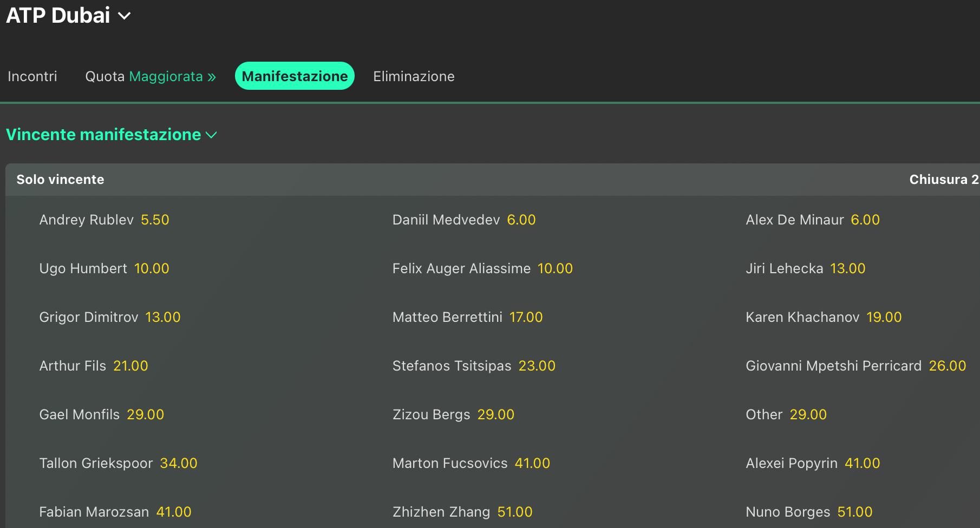The image size is (980, 528).
Task: Choose Stefanos Tsitsipas at 23.00
Action: pos(537,366)
